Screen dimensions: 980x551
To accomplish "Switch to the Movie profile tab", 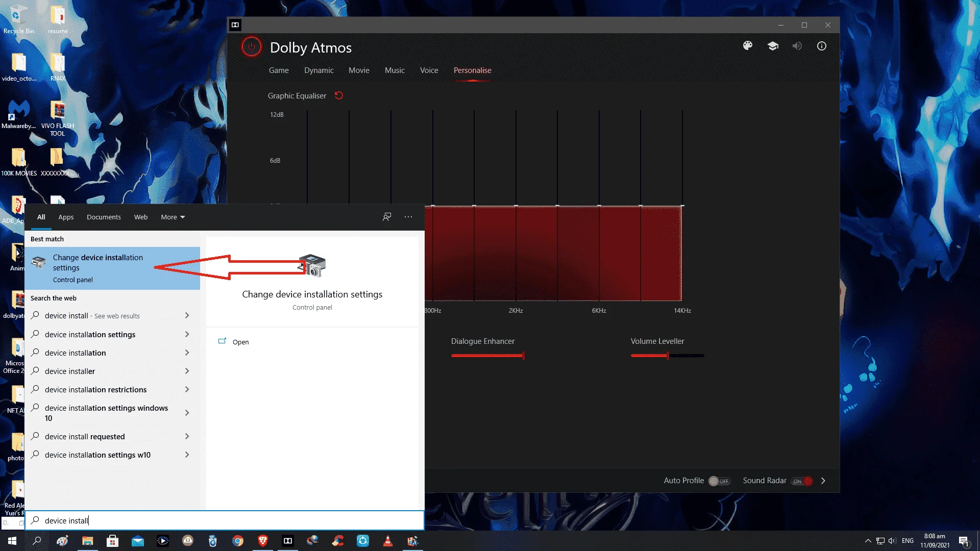I will (x=359, y=70).
